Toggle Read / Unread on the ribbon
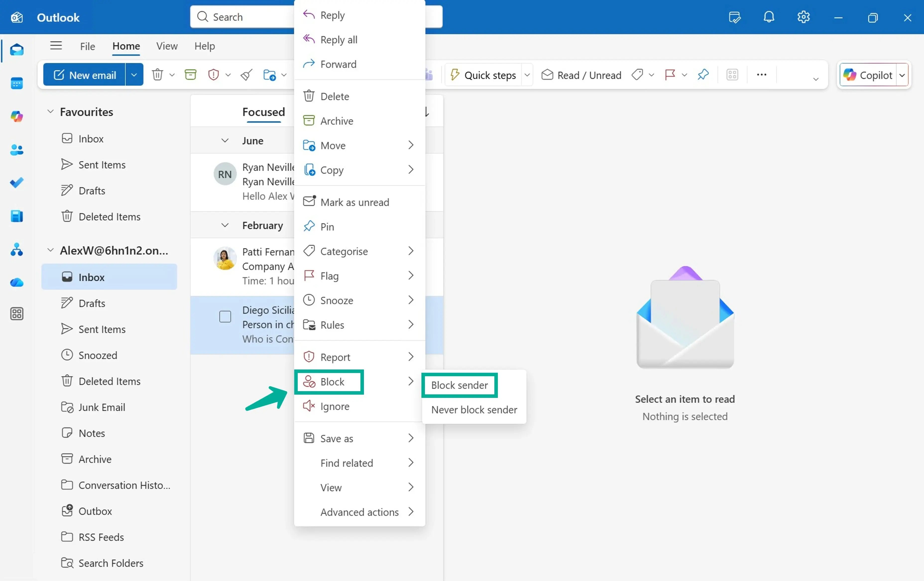This screenshot has width=924, height=581. (581, 75)
